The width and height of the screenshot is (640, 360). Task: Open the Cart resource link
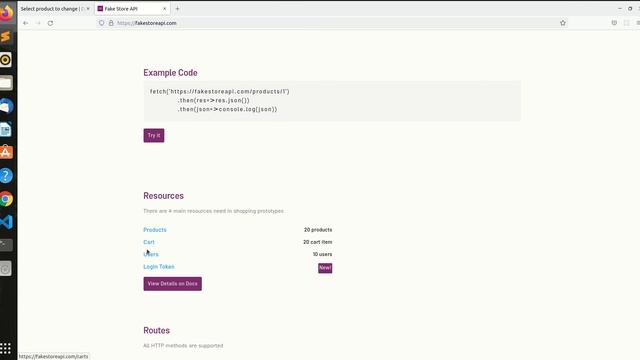(149, 242)
